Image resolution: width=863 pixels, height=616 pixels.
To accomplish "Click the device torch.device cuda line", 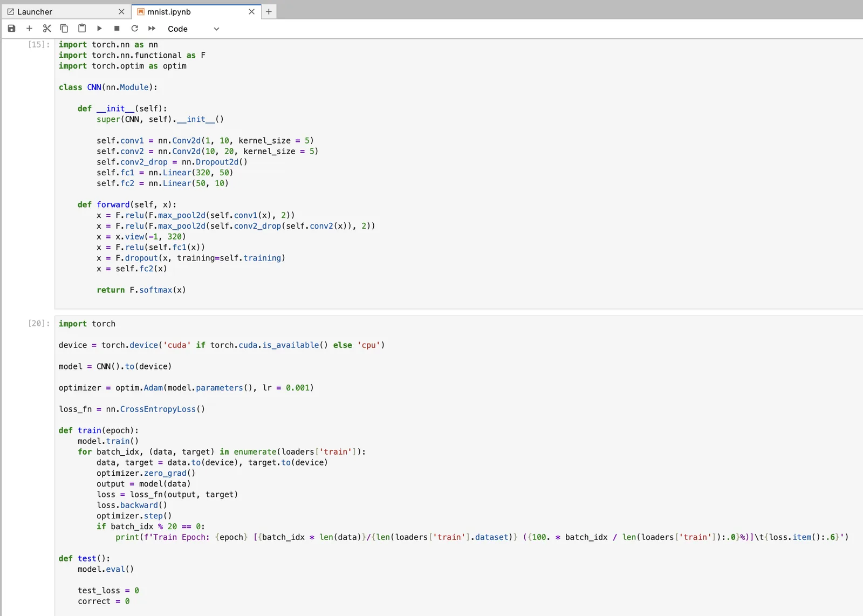I will tap(222, 345).
